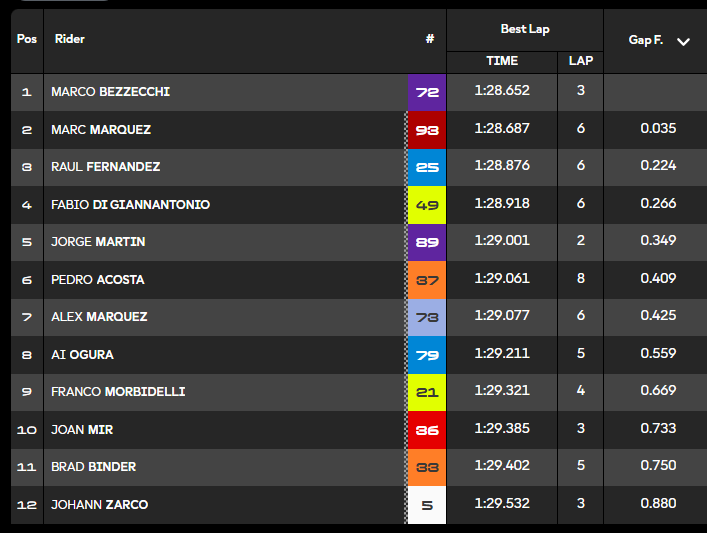Select the white number 5 badge
707x533 pixels.
[x=427, y=505]
